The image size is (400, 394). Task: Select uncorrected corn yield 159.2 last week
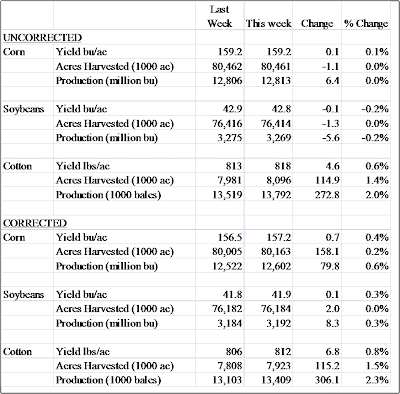tap(230, 52)
